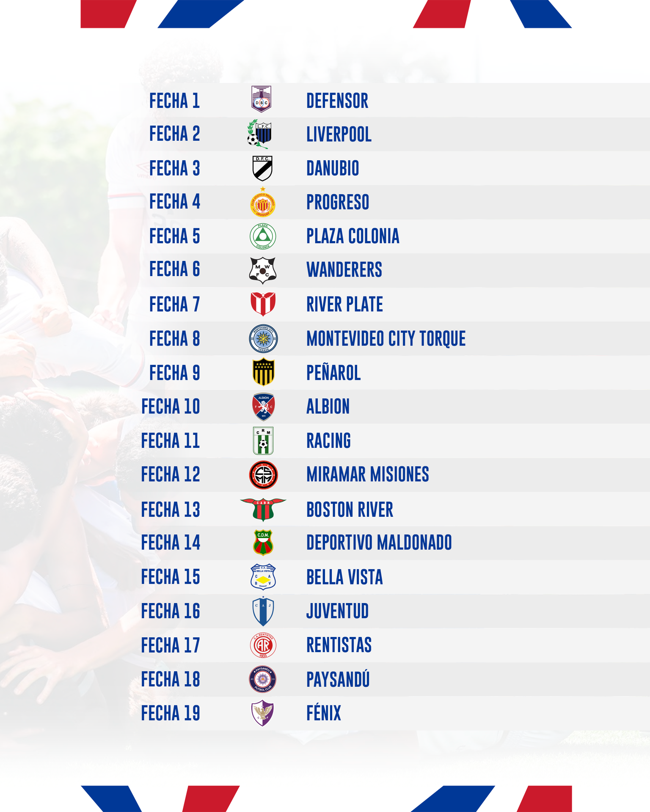Select the Boston River winged crest
This screenshot has width=650, height=812.
[x=263, y=510]
